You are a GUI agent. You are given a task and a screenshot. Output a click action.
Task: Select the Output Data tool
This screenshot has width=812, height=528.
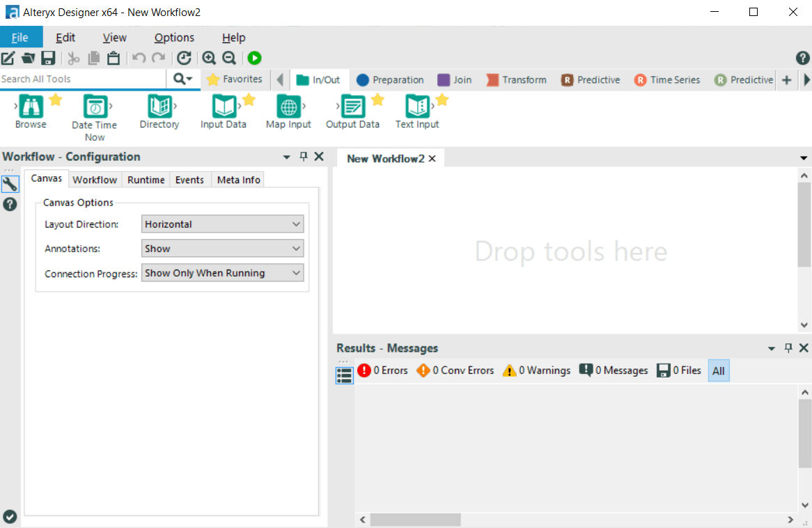click(352, 106)
